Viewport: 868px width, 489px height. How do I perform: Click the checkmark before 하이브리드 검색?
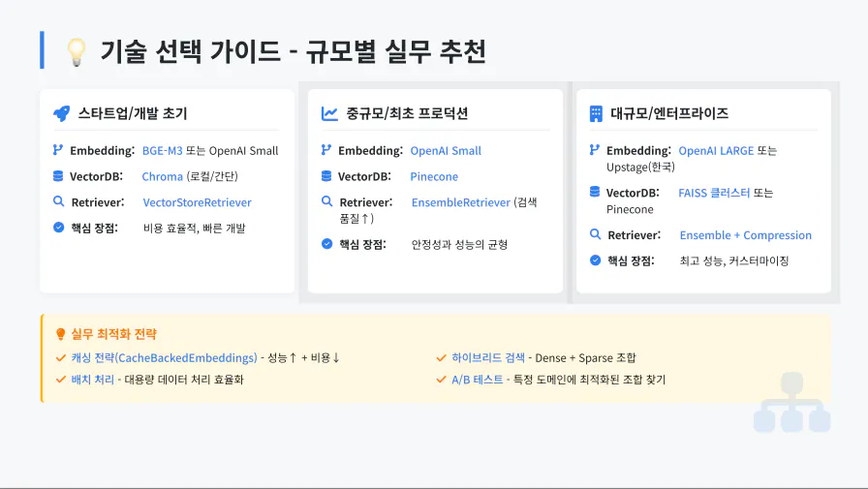[x=441, y=358]
